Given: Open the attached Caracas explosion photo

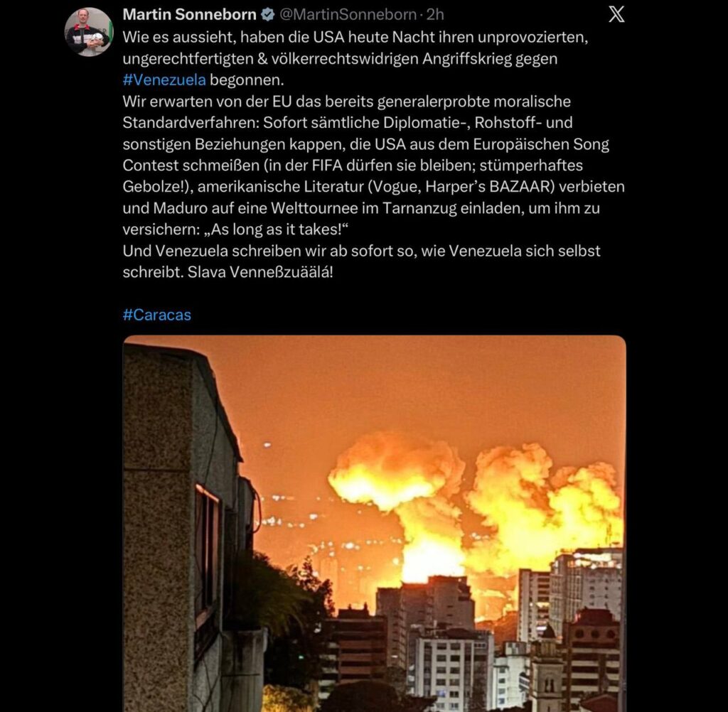Looking at the screenshot, I should tap(374, 524).
